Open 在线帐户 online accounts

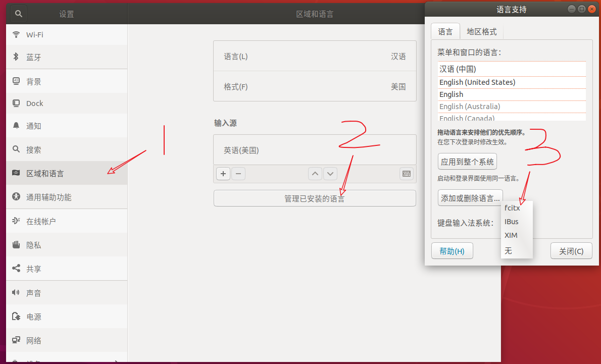pos(67,221)
